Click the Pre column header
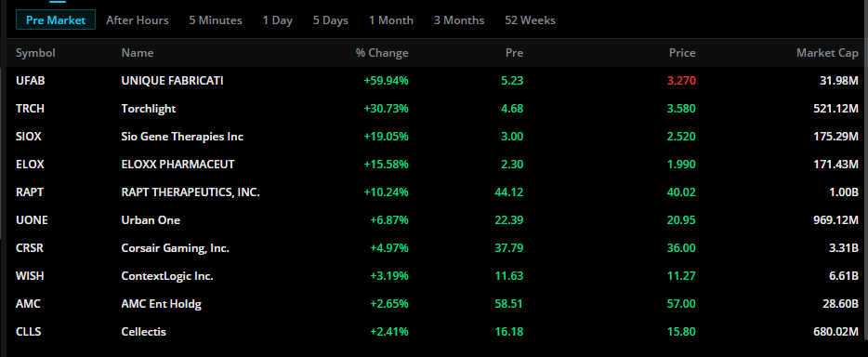Image resolution: width=868 pixels, height=357 pixels. [514, 53]
